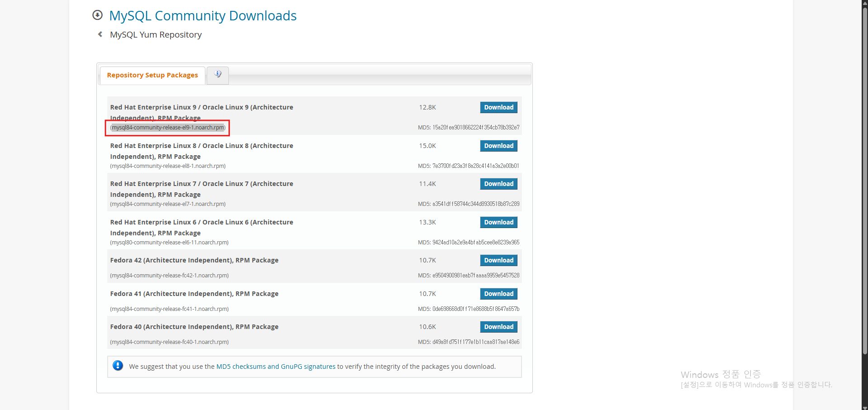Click filename mysql84-community-release-fc42-1.noarch.rpm

pyautogui.click(x=169, y=276)
